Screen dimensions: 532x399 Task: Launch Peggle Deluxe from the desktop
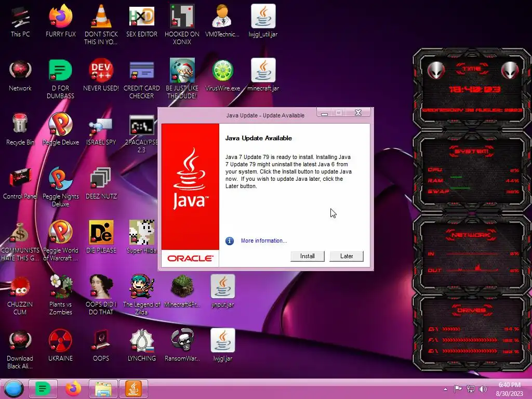point(60,129)
